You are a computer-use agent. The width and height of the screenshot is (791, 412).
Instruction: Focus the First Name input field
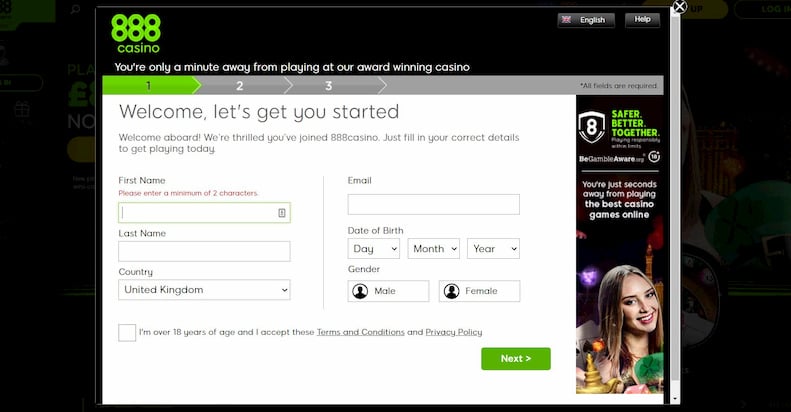pyautogui.click(x=204, y=213)
